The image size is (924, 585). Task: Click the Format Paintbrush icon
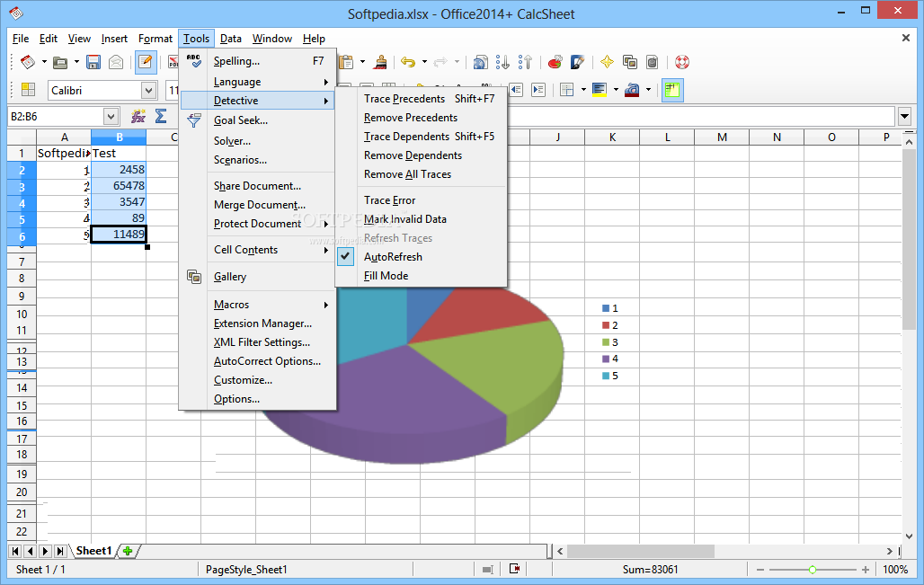[x=381, y=62]
